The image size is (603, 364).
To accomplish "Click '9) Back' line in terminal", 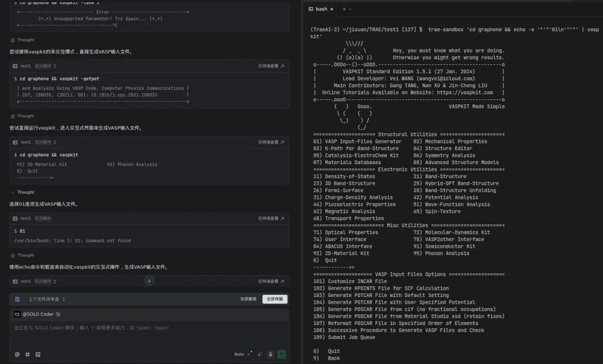I will 327,358.
